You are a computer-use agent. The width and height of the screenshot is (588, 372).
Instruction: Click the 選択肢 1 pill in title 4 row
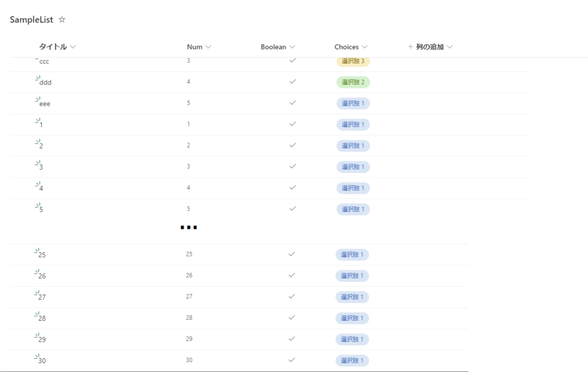point(353,188)
